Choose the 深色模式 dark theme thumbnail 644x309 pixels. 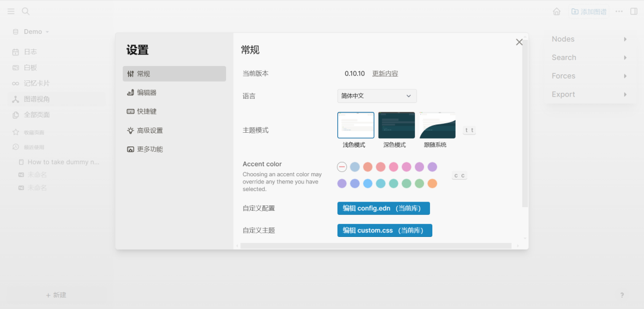397,126
